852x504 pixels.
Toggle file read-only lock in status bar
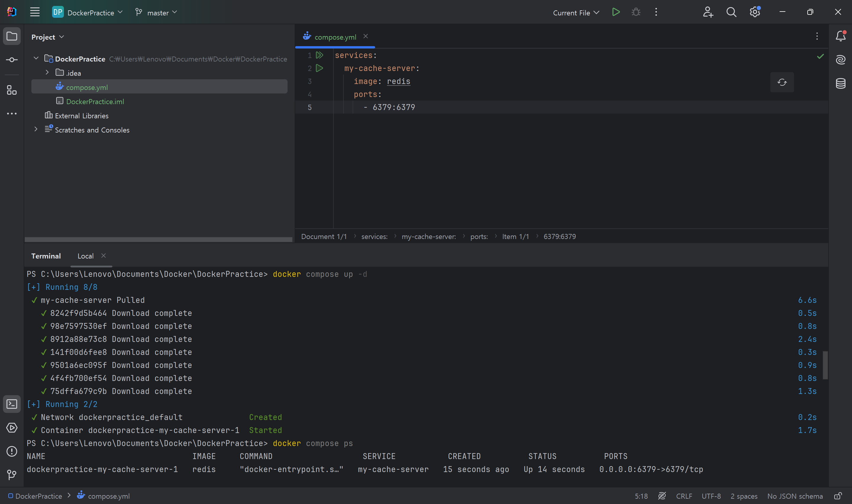pyautogui.click(x=838, y=496)
